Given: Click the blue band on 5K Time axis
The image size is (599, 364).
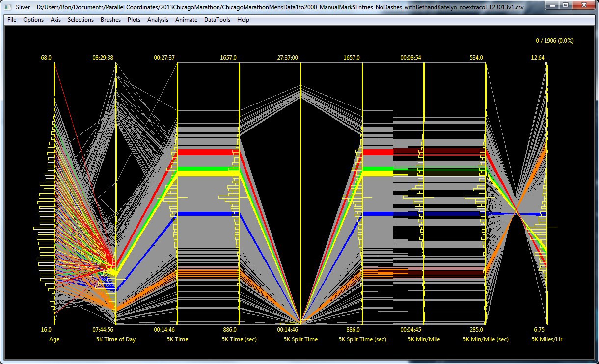Looking at the screenshot, I should tap(208, 214).
